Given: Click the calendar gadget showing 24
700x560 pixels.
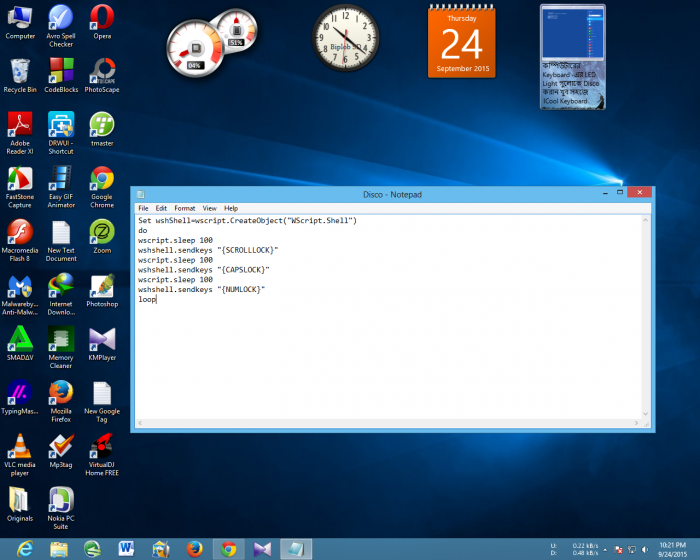Looking at the screenshot, I should pyautogui.click(x=462, y=42).
